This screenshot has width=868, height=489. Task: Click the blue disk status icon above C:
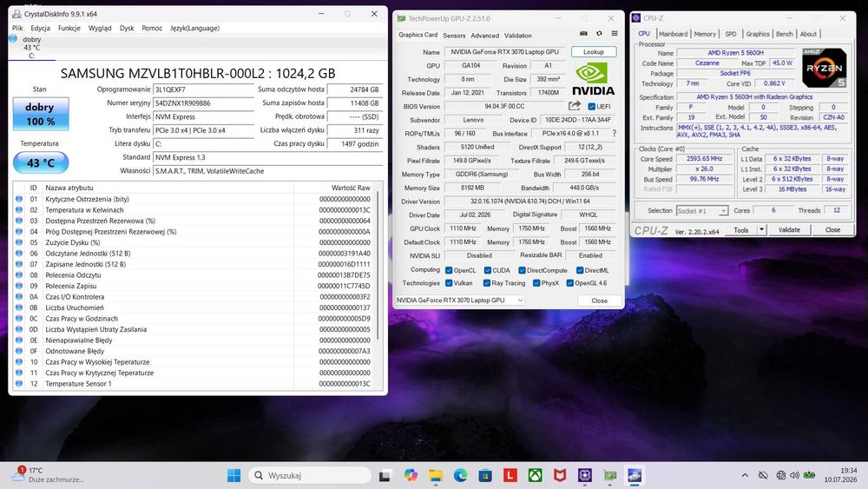[x=13, y=39]
